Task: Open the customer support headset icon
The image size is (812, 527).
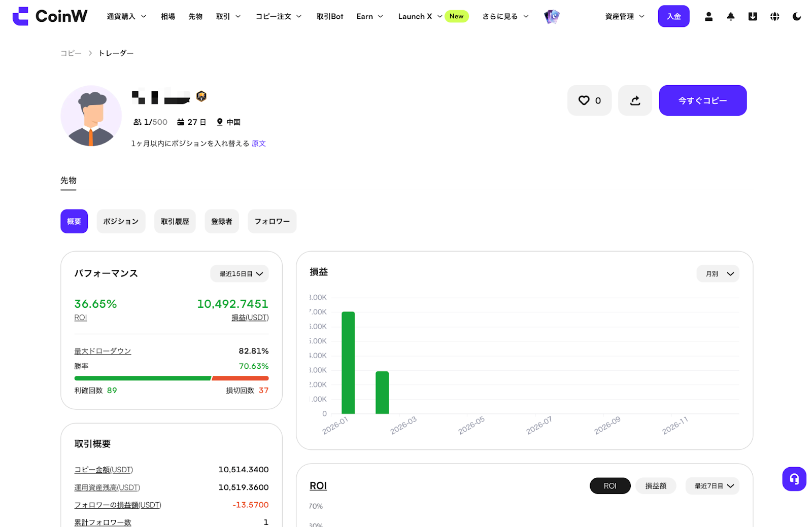Action: [794, 479]
